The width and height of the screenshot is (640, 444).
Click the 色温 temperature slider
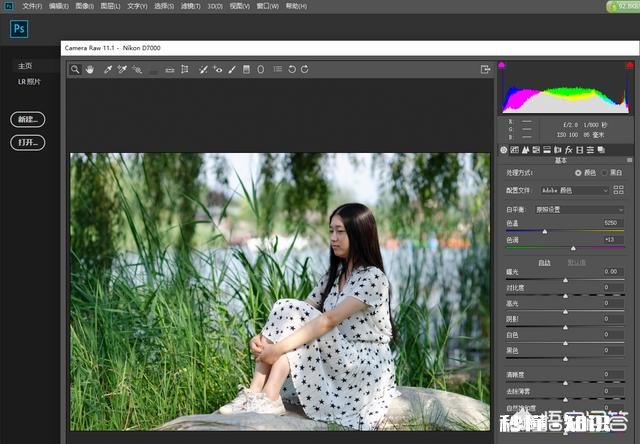pyautogui.click(x=544, y=231)
